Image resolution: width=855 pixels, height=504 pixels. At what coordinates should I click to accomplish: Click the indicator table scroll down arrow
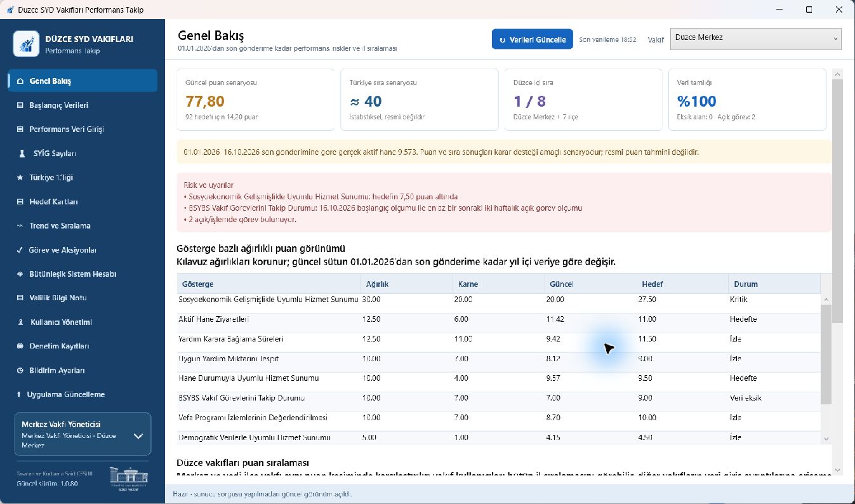(826, 439)
